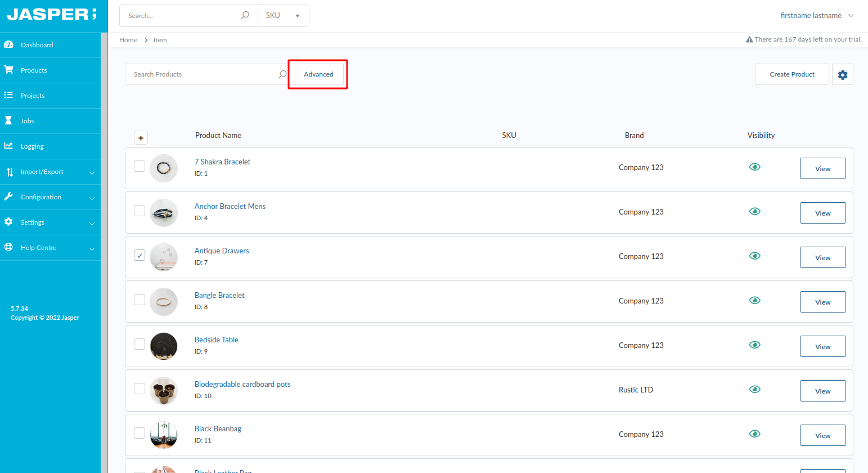868x473 pixels.
Task: Expand the Import/Export sidebar menu
Action: (x=50, y=172)
